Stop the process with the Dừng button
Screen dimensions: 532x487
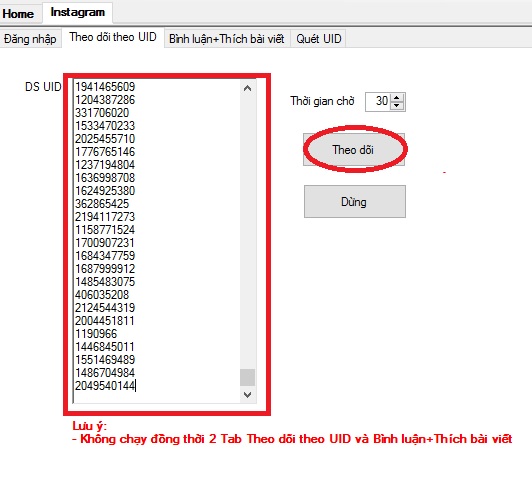point(355,202)
